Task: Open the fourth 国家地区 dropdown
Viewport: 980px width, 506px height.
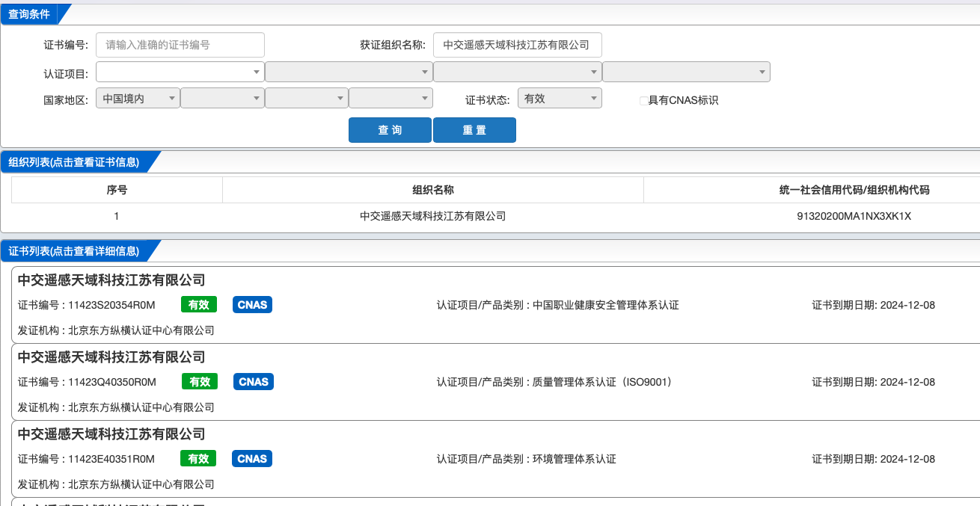Action: pos(391,99)
